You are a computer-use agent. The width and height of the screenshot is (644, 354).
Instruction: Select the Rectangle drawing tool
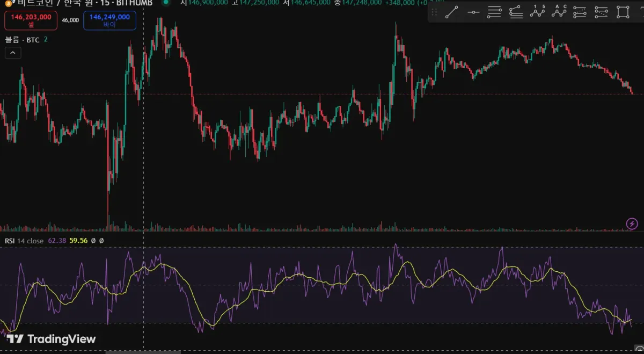623,12
